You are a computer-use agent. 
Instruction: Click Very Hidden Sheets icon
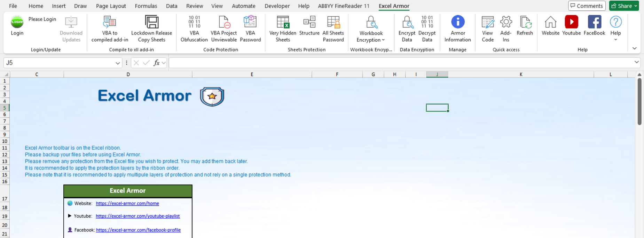click(283, 22)
